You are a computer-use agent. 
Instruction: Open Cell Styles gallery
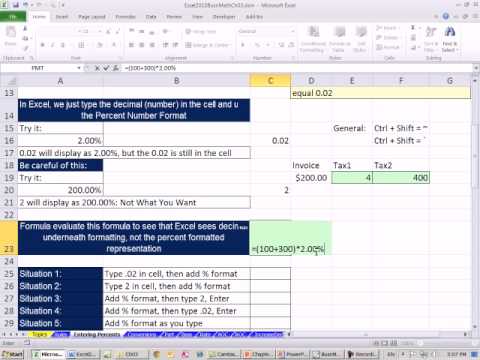pos(360,39)
